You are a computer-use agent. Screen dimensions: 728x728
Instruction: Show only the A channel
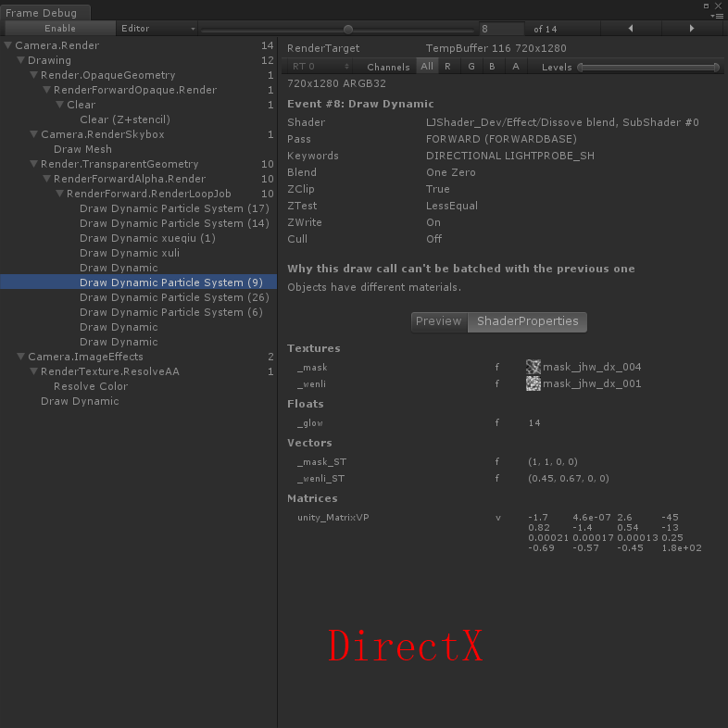tap(515, 67)
